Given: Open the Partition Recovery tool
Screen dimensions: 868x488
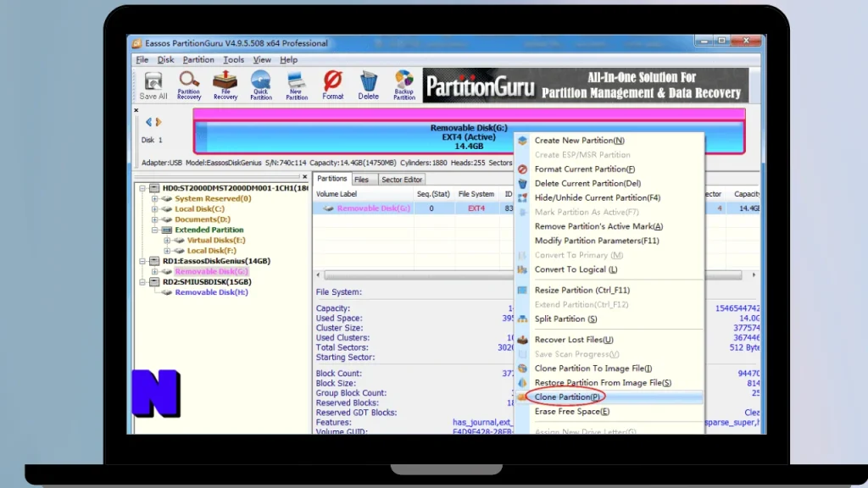Looking at the screenshot, I should [x=189, y=86].
